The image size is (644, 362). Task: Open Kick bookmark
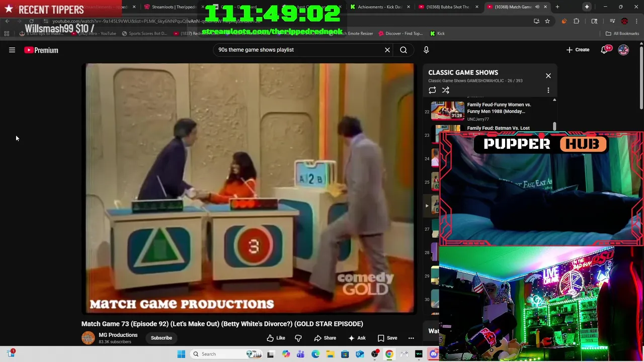[437, 34]
